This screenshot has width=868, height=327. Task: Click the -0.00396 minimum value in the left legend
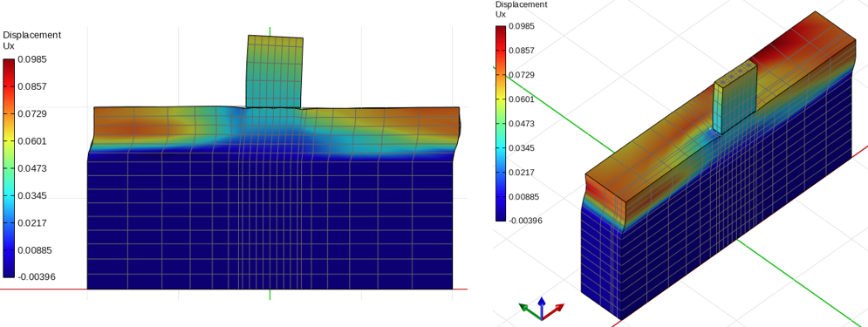37,276
